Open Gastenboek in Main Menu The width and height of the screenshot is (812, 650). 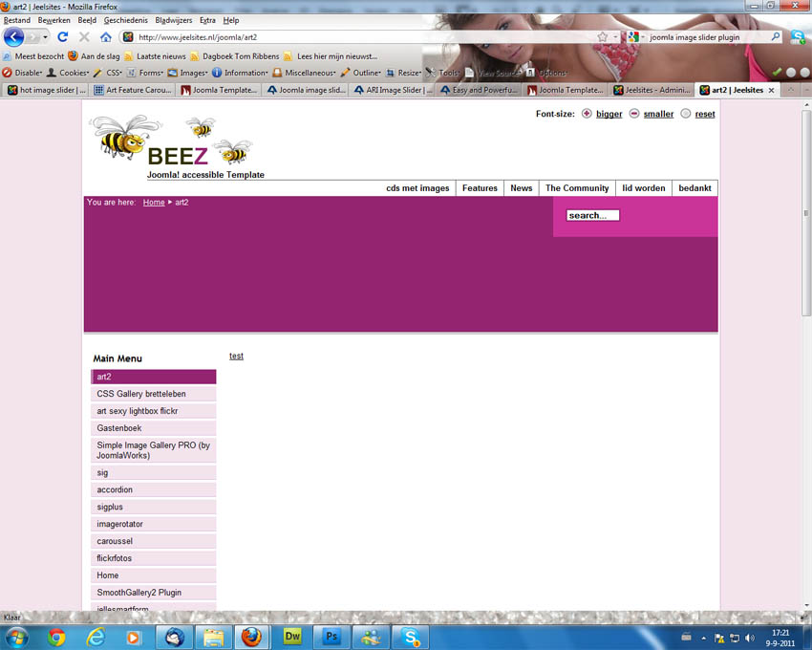153,428
